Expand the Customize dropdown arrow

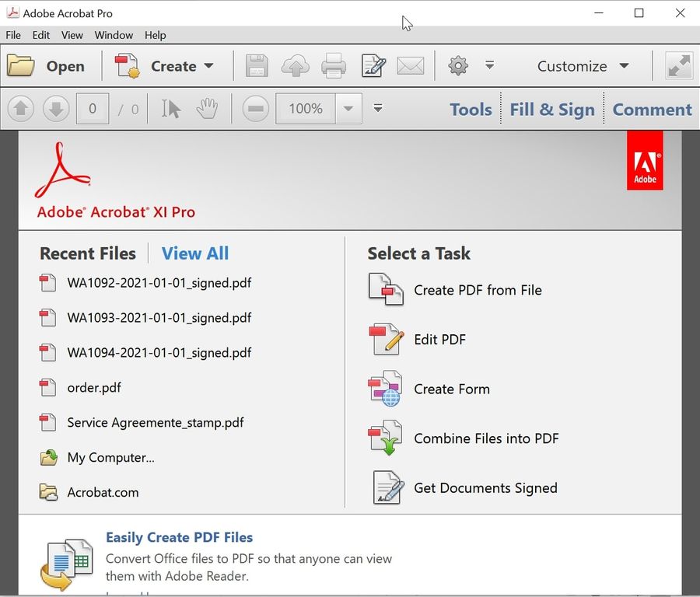[624, 66]
